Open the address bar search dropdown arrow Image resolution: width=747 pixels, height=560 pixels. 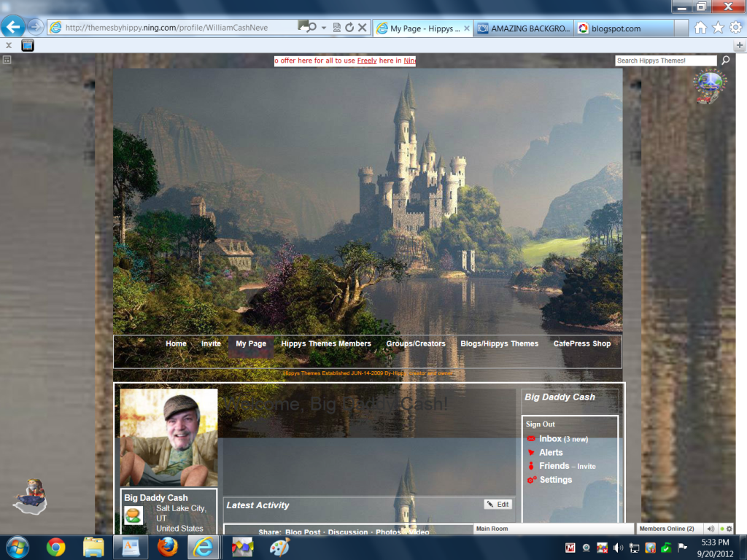coord(322,28)
